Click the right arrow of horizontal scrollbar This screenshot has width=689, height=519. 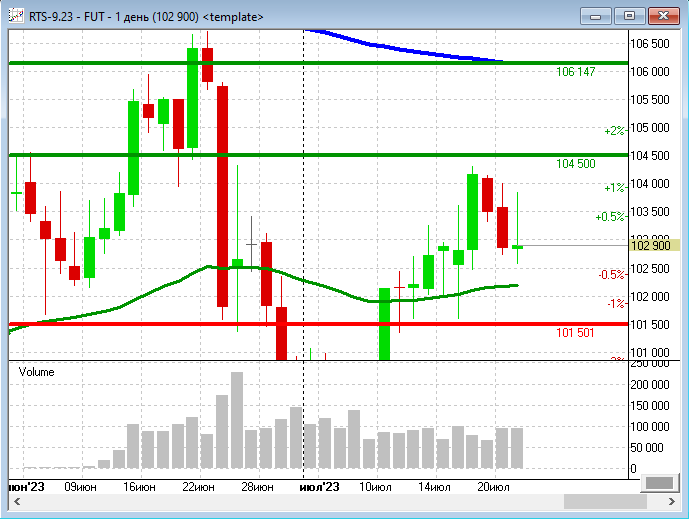671,501
